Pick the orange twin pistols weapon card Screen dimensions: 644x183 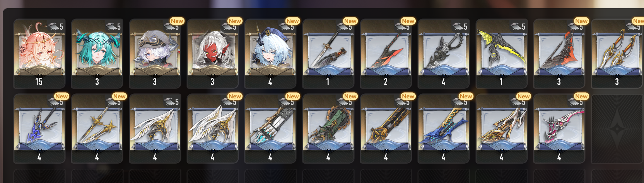[617, 54]
